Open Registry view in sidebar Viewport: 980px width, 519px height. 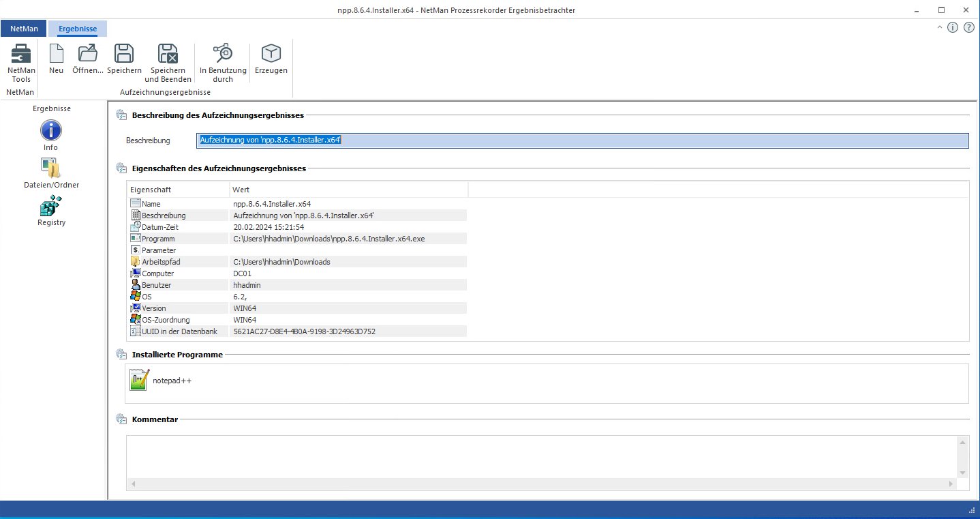pos(51,206)
